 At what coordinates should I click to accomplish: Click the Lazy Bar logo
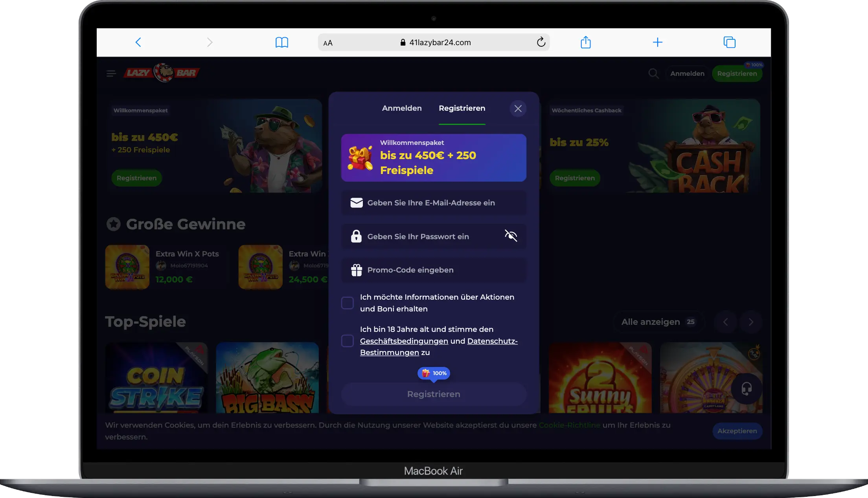coord(162,73)
